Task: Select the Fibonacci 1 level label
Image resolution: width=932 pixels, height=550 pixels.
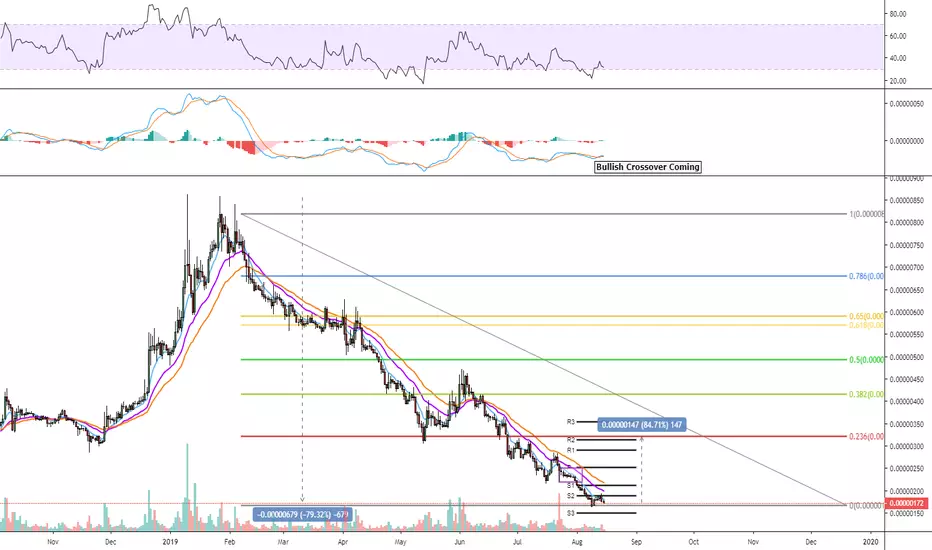Action: coord(866,214)
